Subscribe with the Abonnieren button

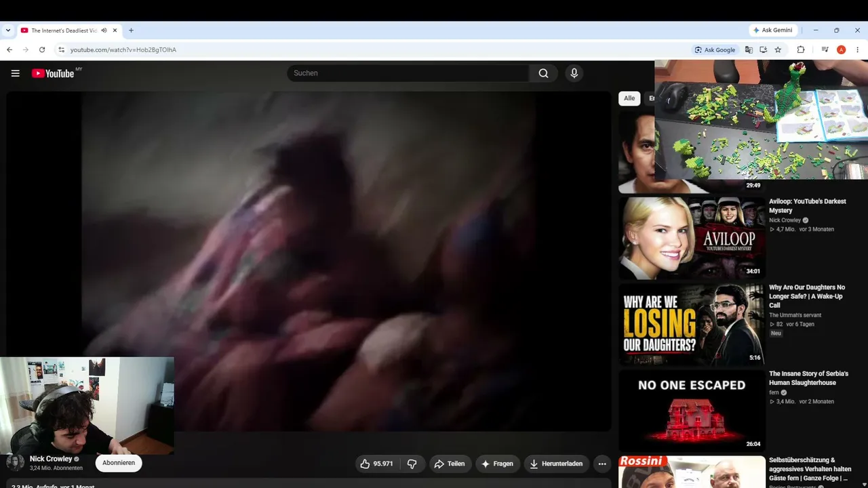click(119, 463)
